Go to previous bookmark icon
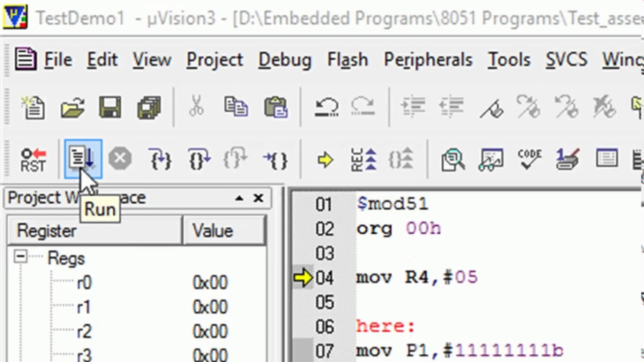The image size is (644, 362). [x=567, y=107]
